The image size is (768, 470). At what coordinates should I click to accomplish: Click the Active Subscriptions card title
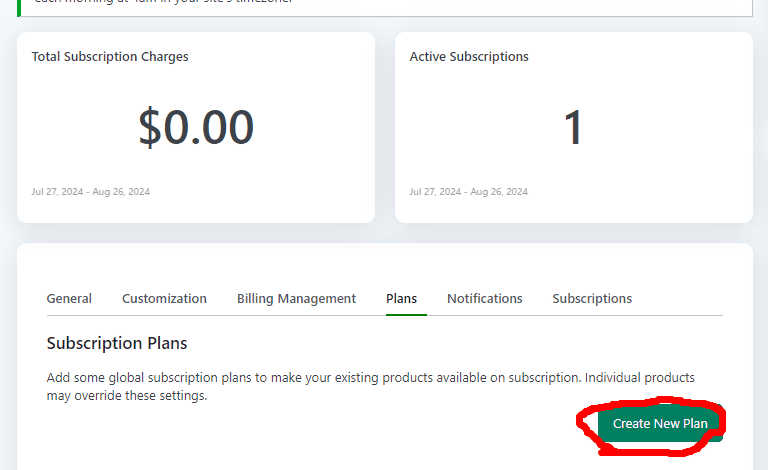tap(469, 57)
